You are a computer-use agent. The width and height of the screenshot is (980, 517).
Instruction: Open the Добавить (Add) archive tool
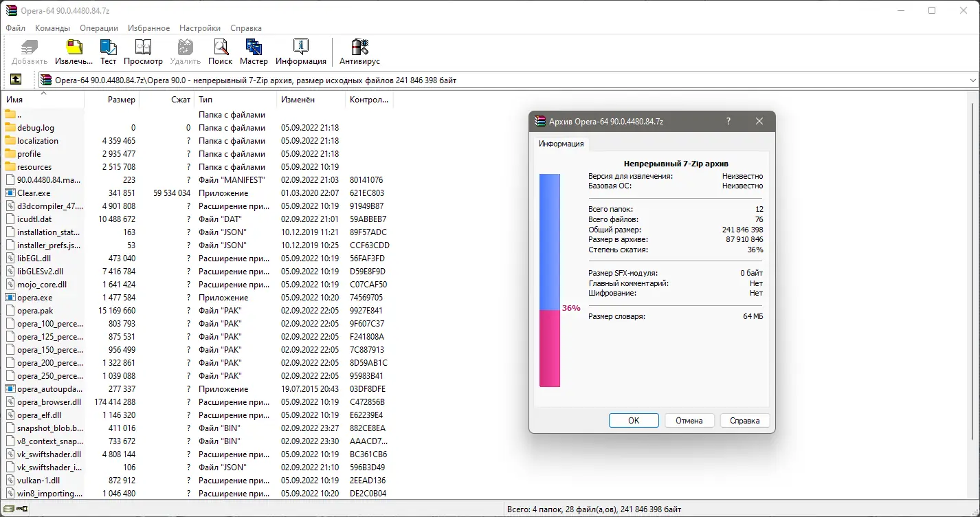[29, 52]
